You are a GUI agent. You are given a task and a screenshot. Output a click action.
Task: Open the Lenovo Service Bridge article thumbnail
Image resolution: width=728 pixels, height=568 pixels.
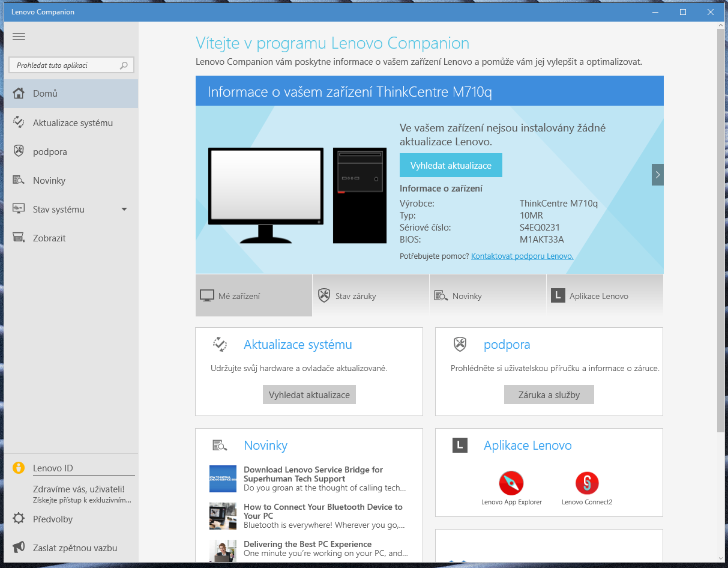pos(223,479)
